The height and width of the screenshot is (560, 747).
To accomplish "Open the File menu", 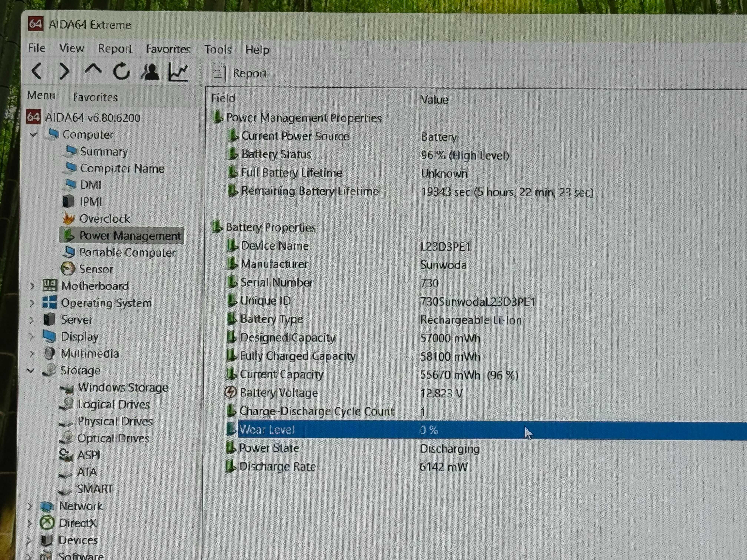I will click(36, 48).
